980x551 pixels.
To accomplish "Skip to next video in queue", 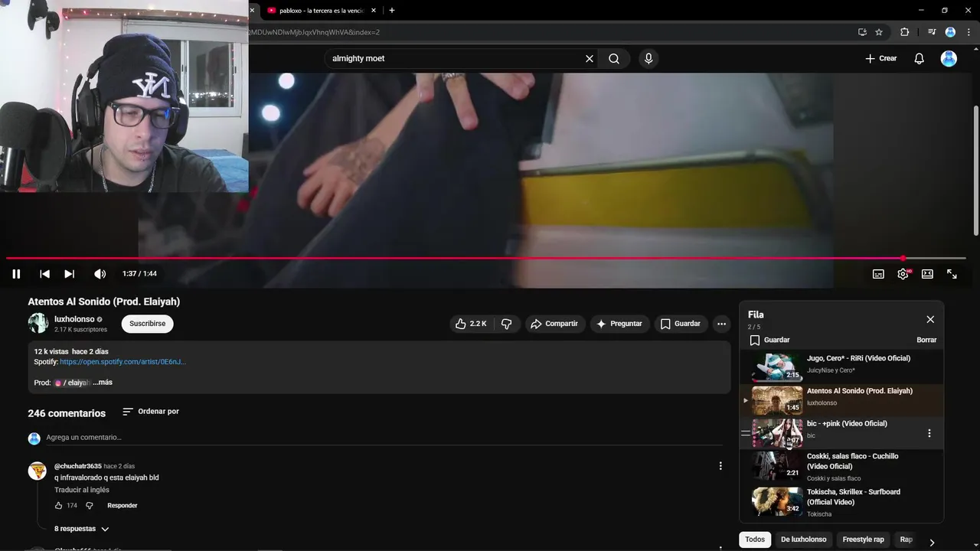I will pos(69,274).
